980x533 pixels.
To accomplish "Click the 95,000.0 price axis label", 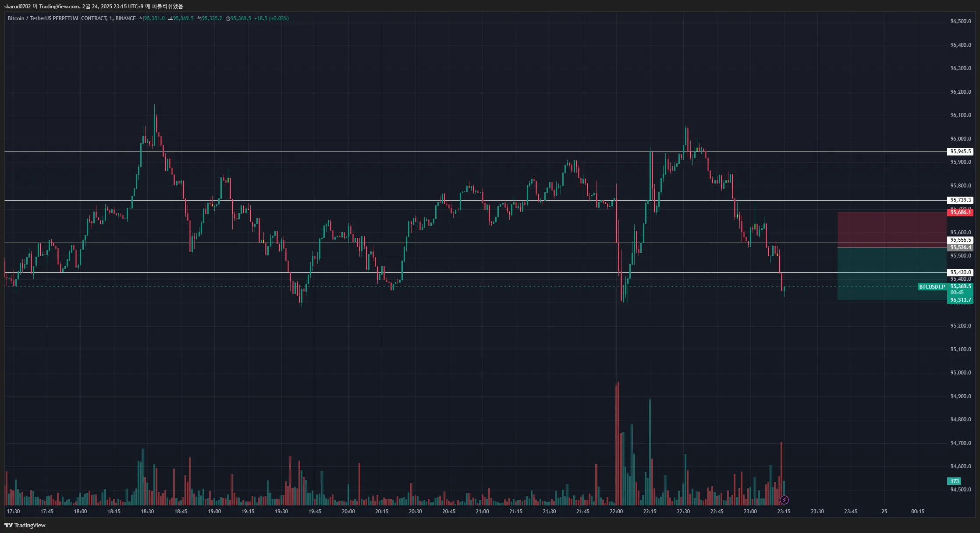I will pos(961,373).
